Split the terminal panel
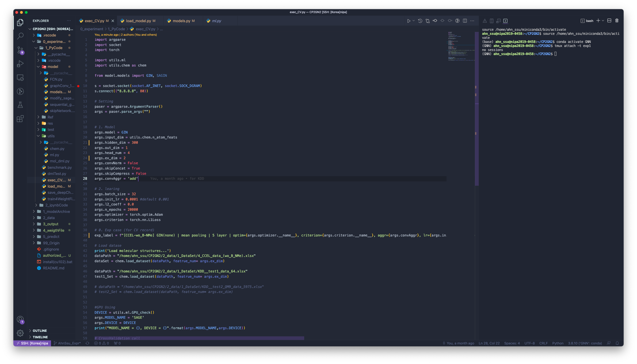The height and width of the screenshot is (364, 637). [609, 21]
